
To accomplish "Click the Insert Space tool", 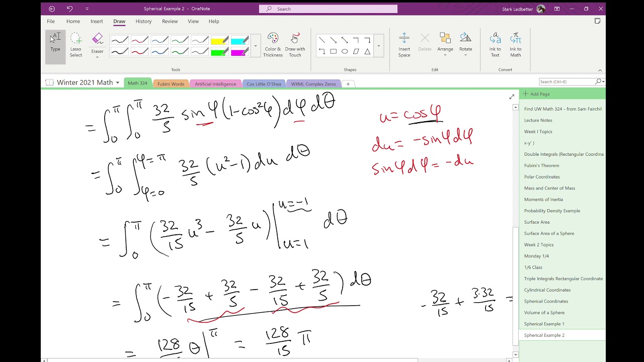I will click(x=404, y=45).
